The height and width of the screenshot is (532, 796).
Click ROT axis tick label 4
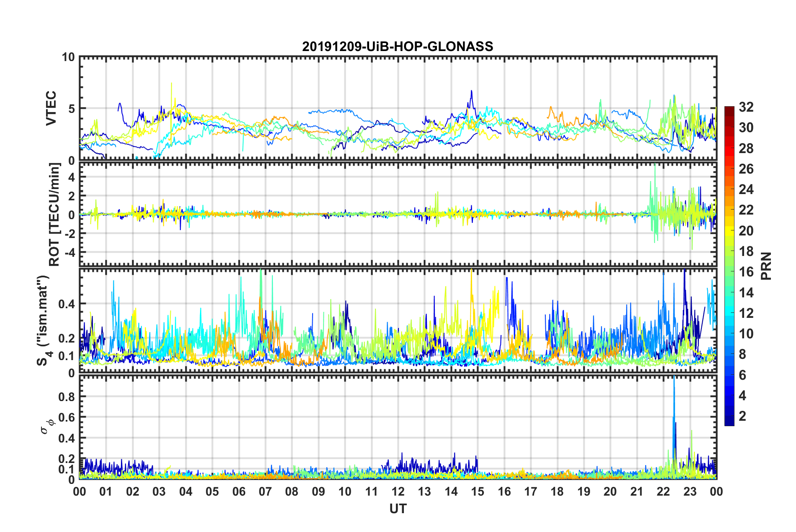pos(72,177)
